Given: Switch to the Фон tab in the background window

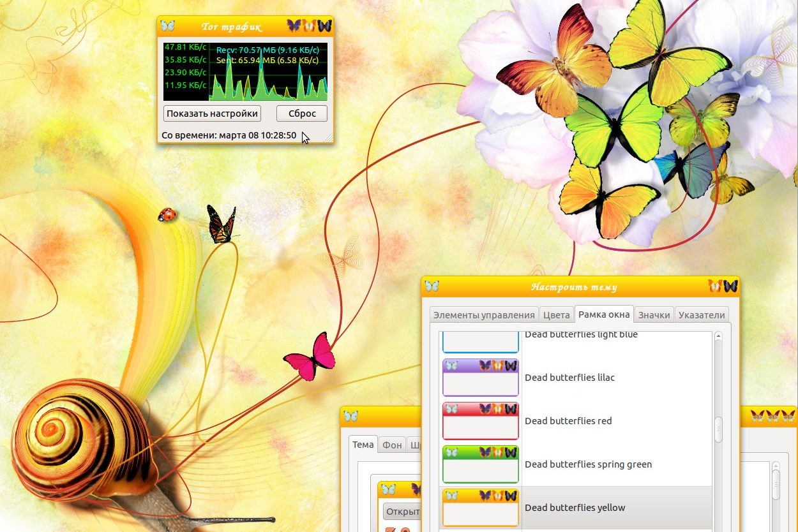Looking at the screenshot, I should click(392, 445).
